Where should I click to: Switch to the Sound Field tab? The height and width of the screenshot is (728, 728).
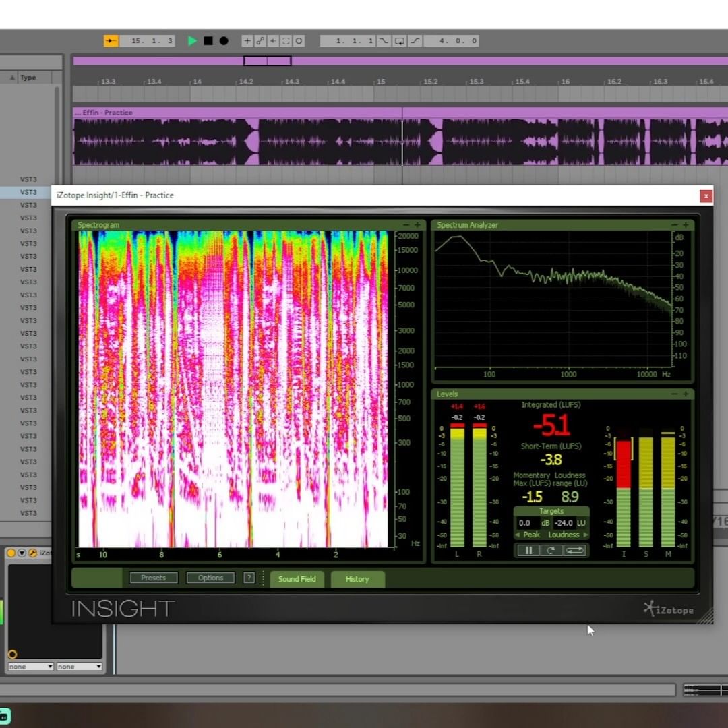(x=297, y=579)
